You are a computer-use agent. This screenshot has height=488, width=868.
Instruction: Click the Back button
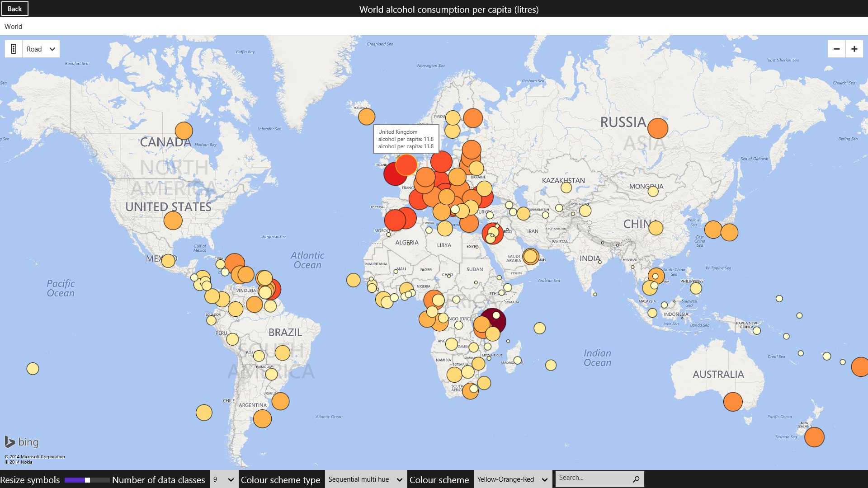14,9
